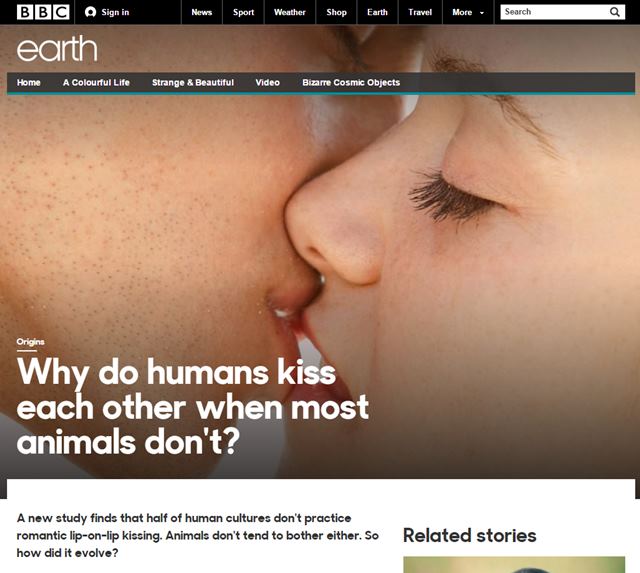Viewport: 640px width, 573px height.
Task: Open the Video section
Action: point(267,82)
